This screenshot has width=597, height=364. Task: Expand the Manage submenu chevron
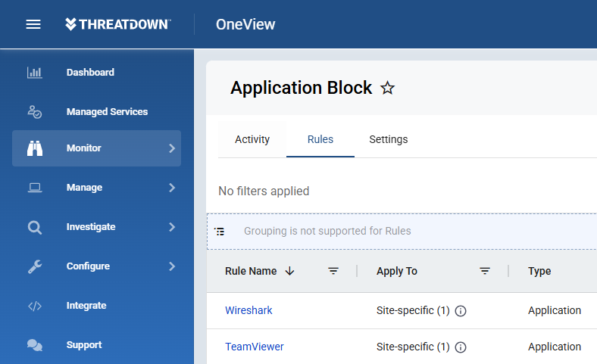[x=172, y=188]
